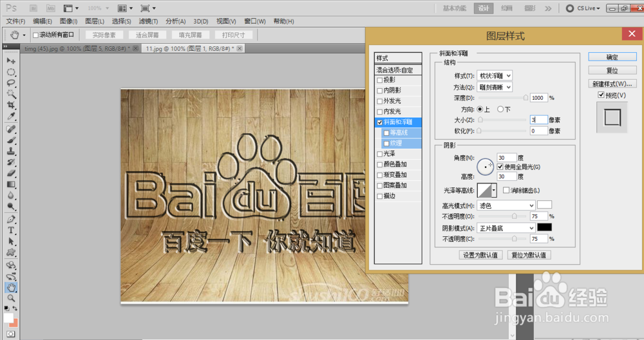The width and height of the screenshot is (644, 340).
Task: Select the Move tool
Action: tap(11, 61)
